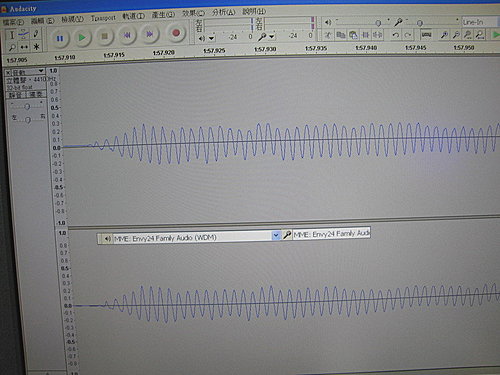
Task: Open the 說明(H) Help menu
Action: pyautogui.click(x=254, y=11)
